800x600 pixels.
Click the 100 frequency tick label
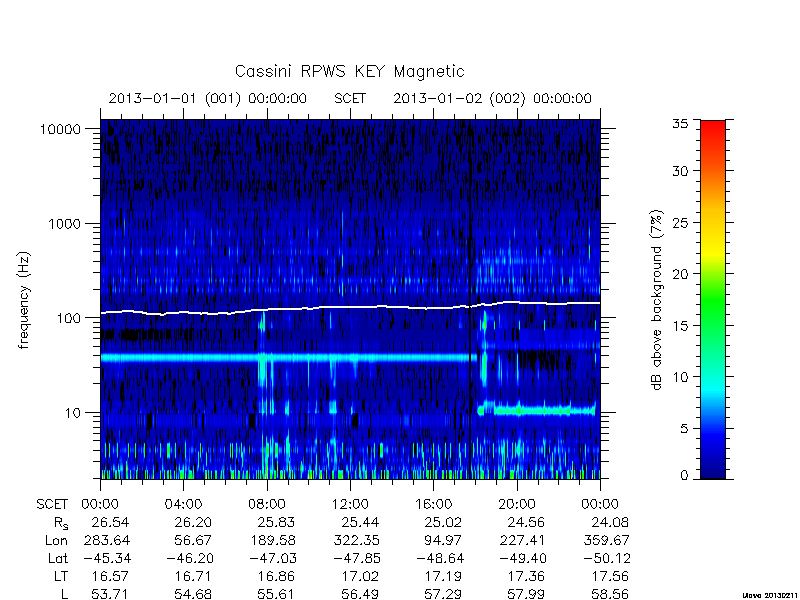[69, 318]
